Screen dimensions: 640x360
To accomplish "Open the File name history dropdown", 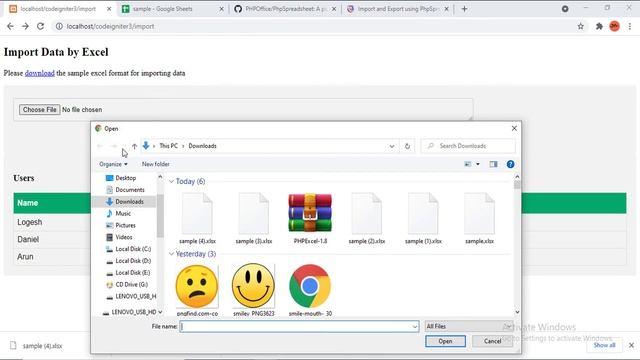I will [415, 327].
